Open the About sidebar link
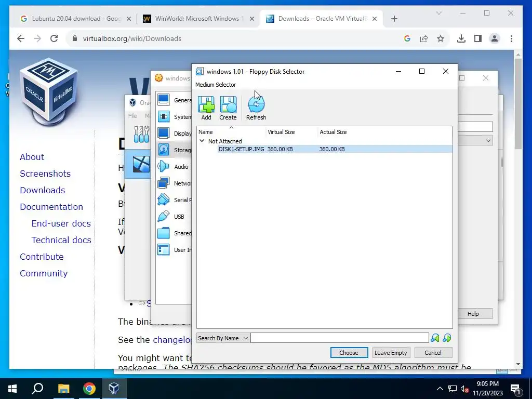532x399 pixels. click(32, 157)
